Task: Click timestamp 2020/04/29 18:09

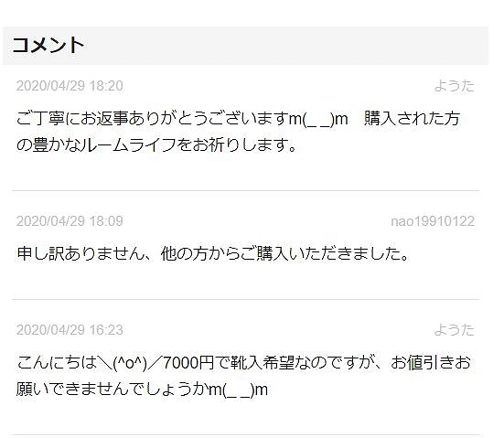Action: point(70,221)
